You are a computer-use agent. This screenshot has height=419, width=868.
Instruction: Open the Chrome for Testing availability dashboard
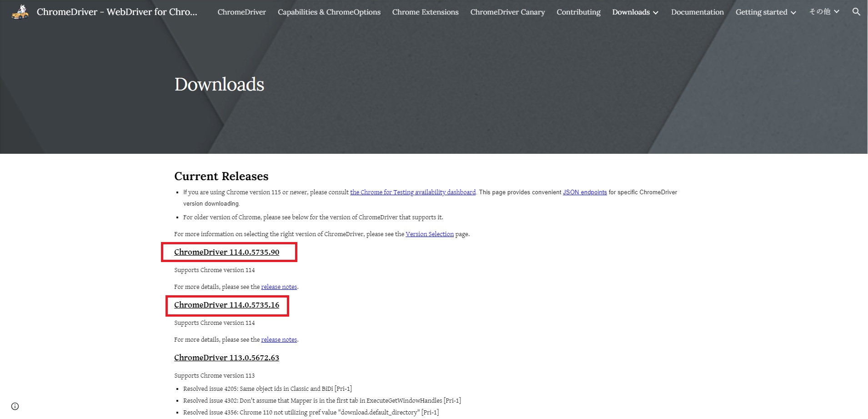[x=412, y=192]
